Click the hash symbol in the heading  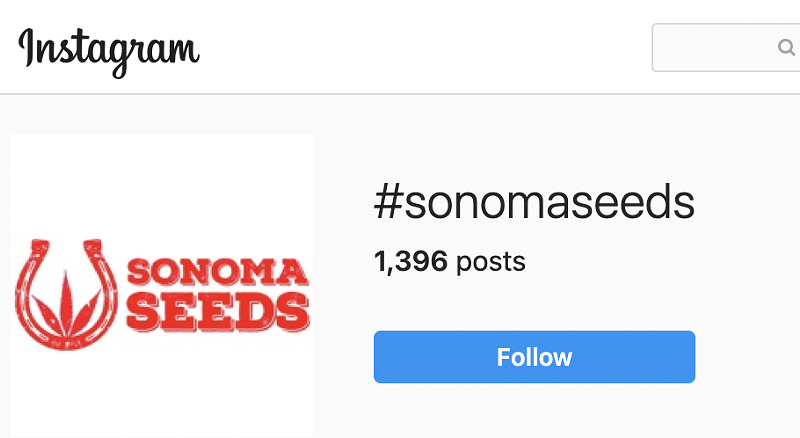pos(389,202)
